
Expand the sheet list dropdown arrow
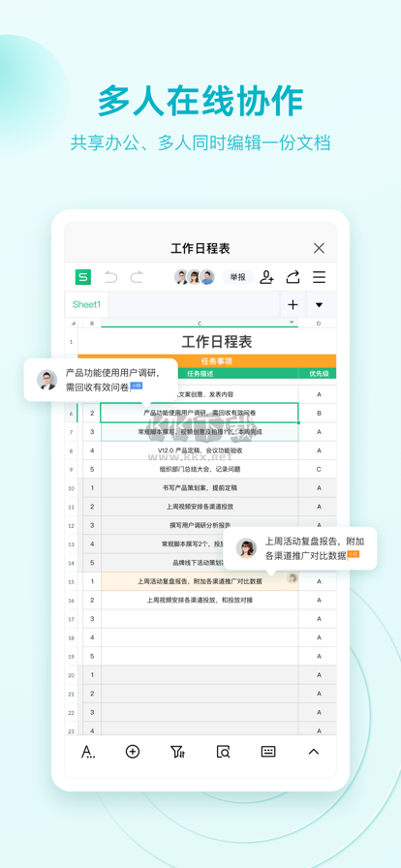click(x=319, y=304)
